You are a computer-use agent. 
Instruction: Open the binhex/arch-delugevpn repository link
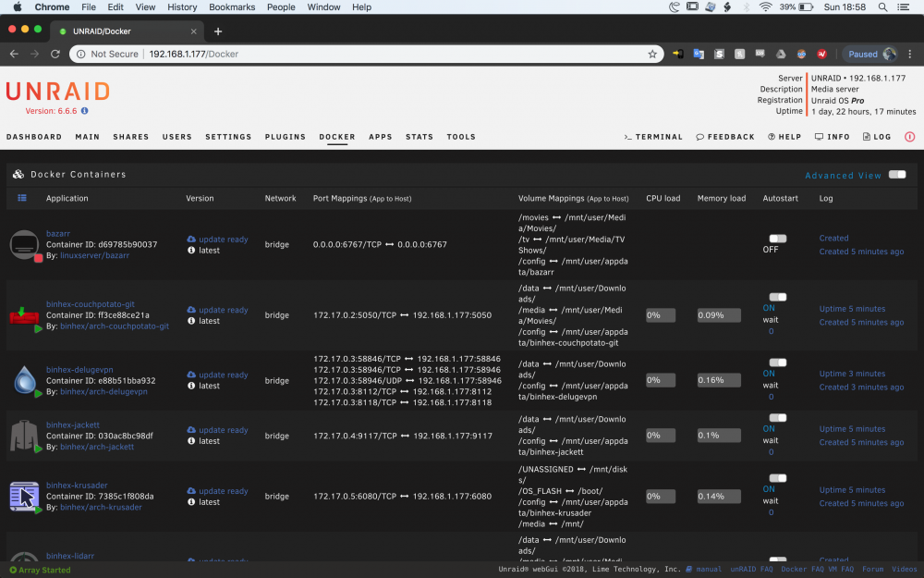[x=103, y=391]
